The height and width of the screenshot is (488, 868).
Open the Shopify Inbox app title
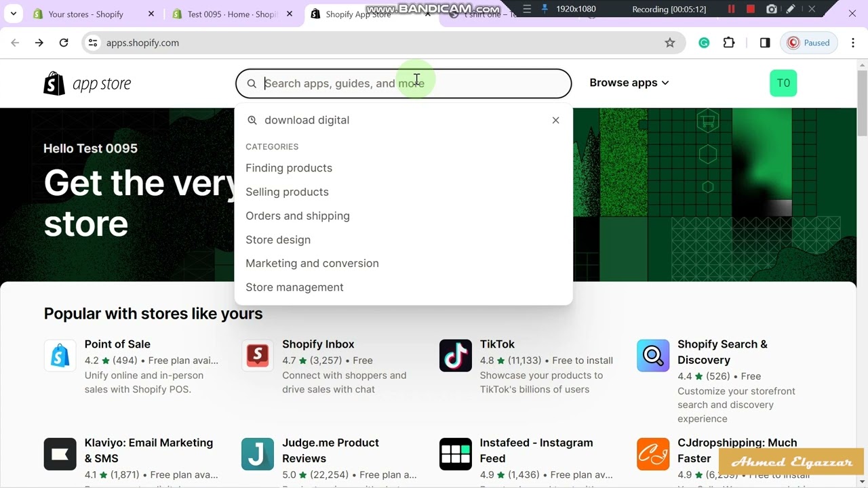point(318,344)
